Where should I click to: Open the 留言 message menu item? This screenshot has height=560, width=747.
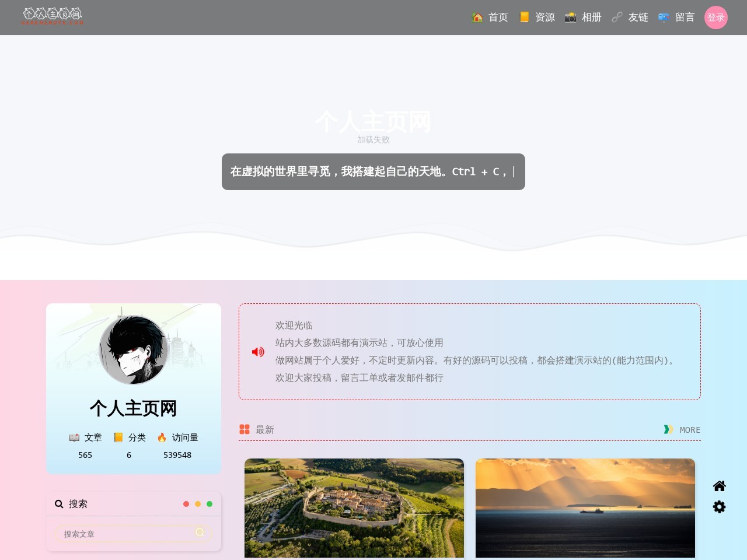tap(676, 17)
